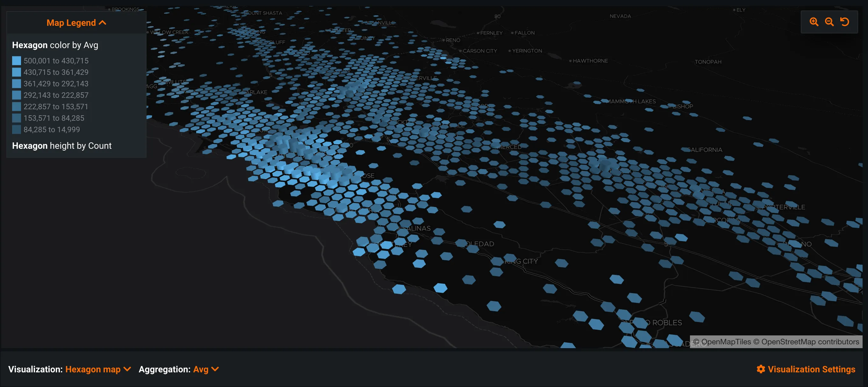The image size is (868, 387).
Task: Click the HAWTHORNE map label
Action: [x=590, y=61]
